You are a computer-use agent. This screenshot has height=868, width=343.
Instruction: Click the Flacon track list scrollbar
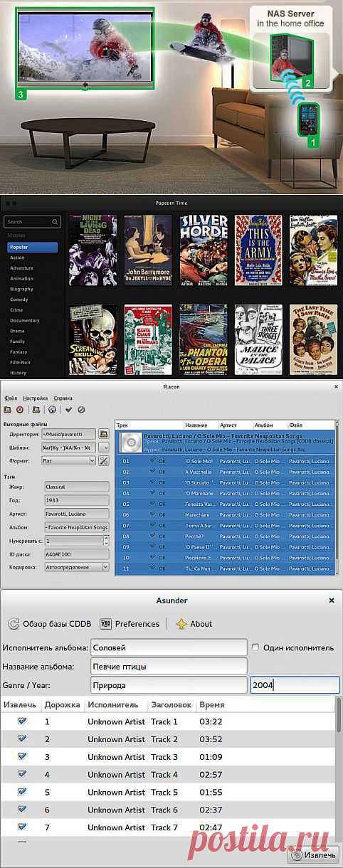pos(337,498)
